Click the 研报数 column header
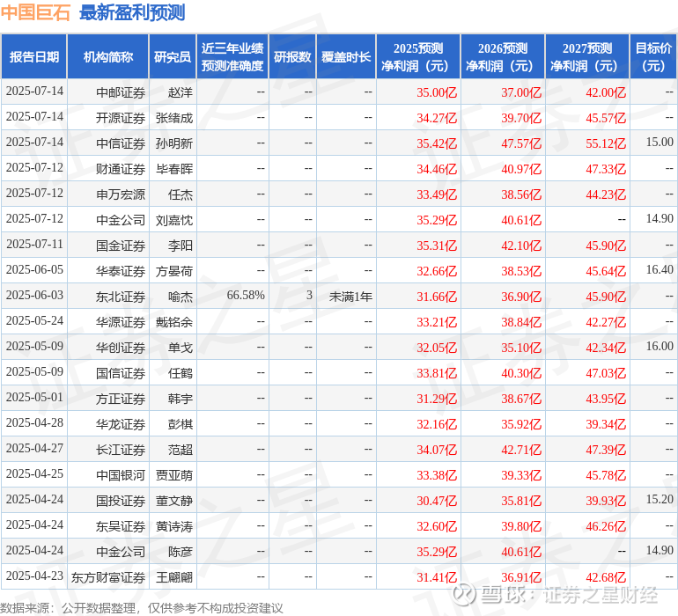678x616 pixels. 292,56
